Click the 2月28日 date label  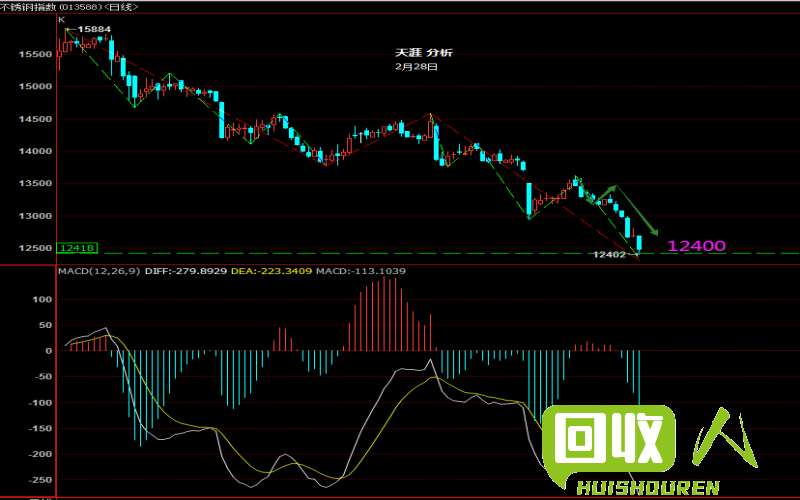[416, 66]
